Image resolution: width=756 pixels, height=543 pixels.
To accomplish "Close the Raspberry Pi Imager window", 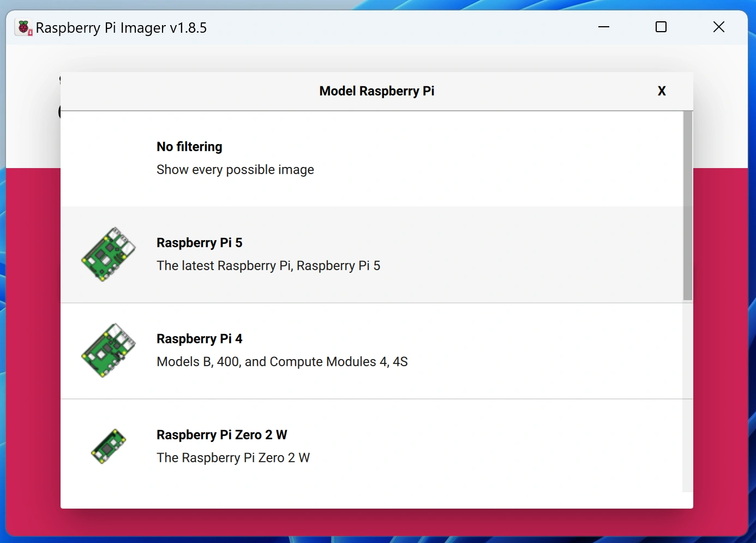I will (719, 27).
